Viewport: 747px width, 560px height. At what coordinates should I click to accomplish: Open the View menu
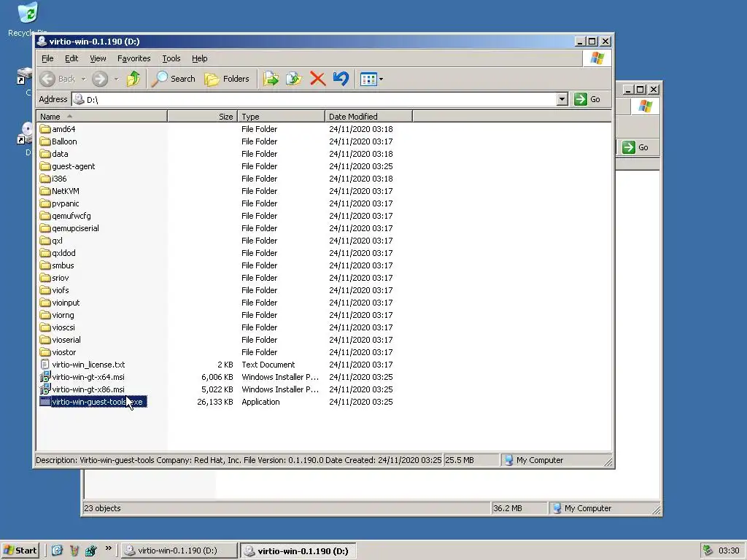pyautogui.click(x=98, y=58)
